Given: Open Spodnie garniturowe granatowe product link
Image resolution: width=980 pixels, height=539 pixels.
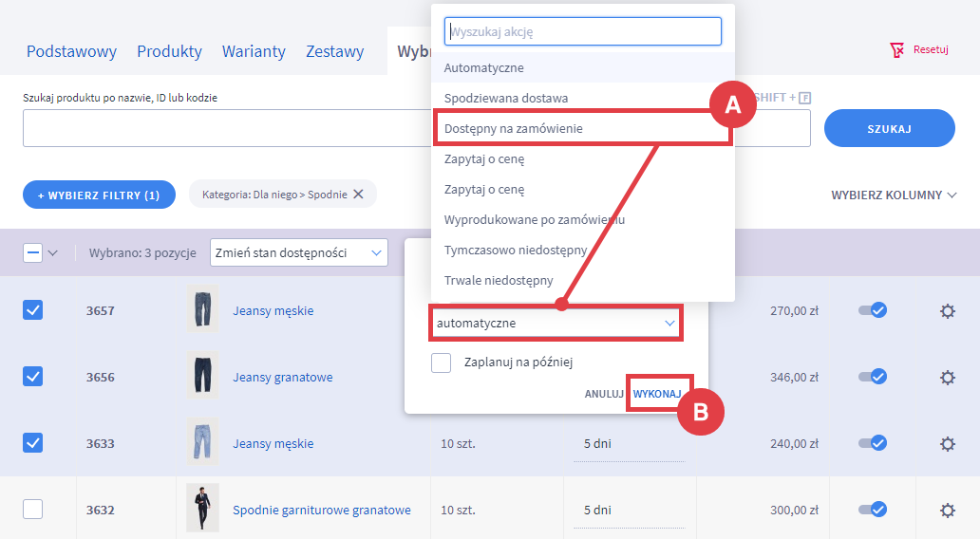Looking at the screenshot, I should (322, 511).
